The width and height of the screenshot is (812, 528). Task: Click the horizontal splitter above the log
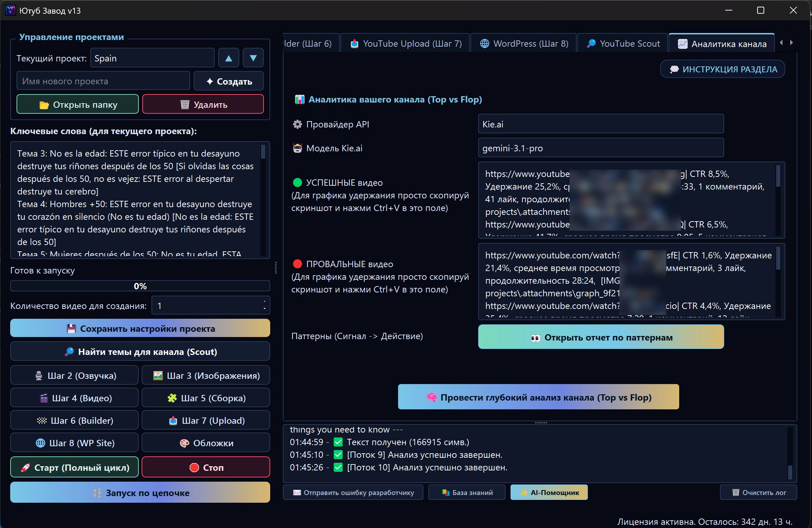coord(541,423)
